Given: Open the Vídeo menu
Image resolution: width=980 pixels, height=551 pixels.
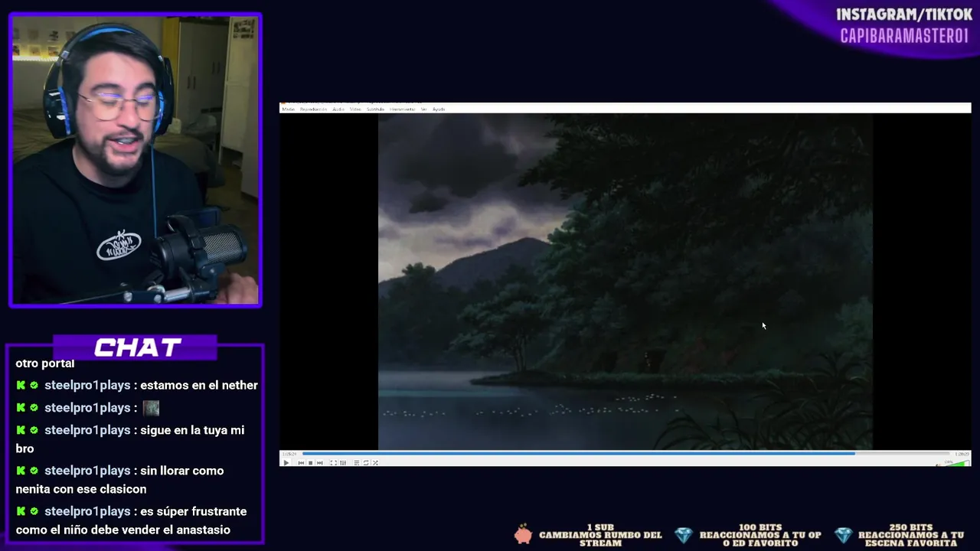Looking at the screenshot, I should 356,109.
